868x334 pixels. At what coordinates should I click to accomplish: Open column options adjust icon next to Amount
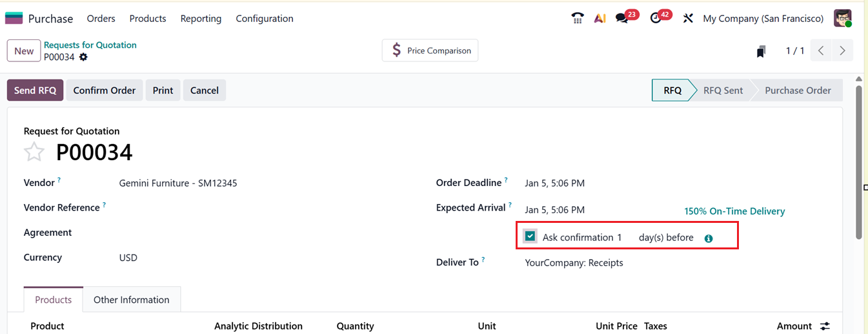[x=825, y=326]
